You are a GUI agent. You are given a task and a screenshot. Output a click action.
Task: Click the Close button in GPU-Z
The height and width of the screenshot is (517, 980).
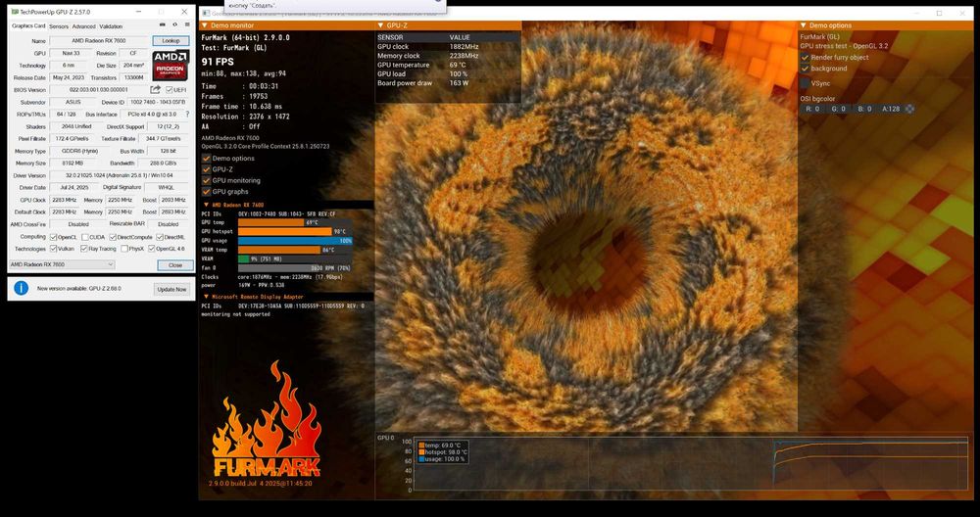[x=175, y=264]
